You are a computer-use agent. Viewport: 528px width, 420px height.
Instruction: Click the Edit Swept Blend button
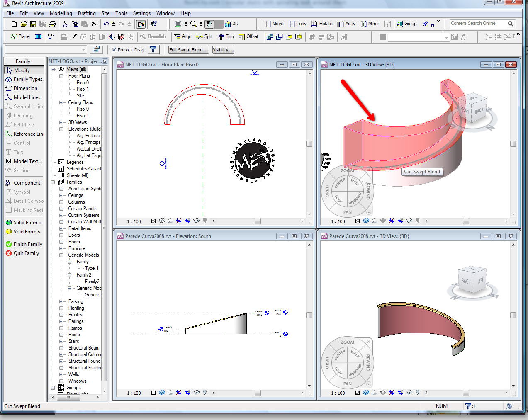coord(188,50)
